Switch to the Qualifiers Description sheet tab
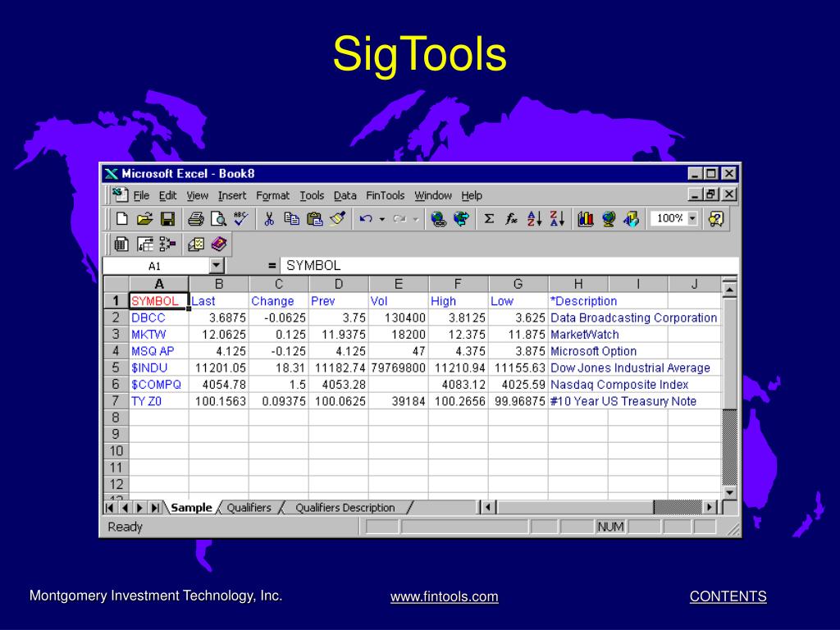This screenshot has width=840, height=630. pos(345,507)
